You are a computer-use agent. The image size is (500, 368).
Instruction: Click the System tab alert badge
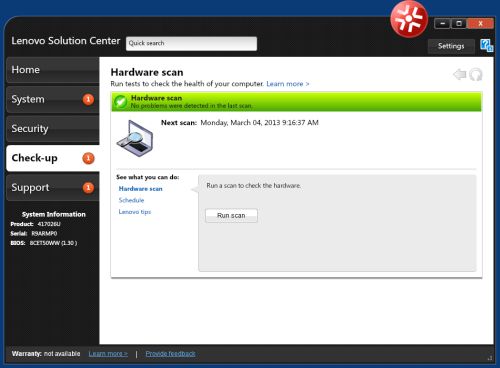pos(88,99)
